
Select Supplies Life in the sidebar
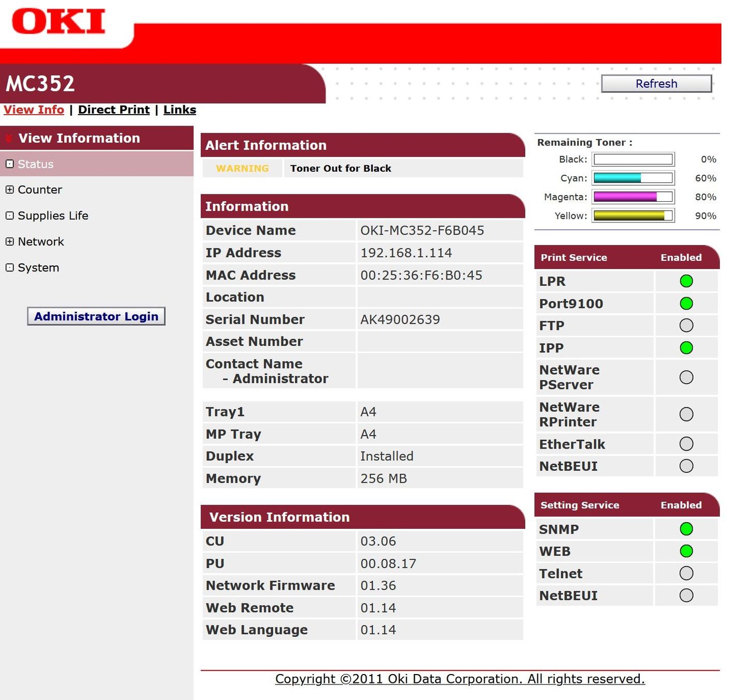tap(53, 216)
